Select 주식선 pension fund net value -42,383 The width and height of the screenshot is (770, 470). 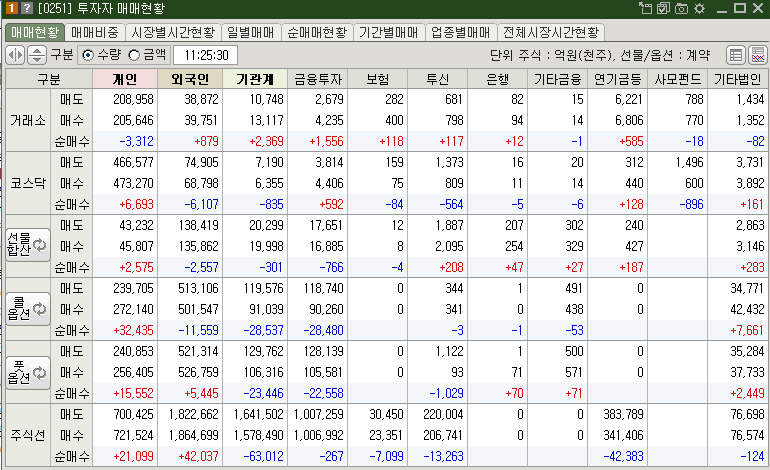click(x=623, y=456)
